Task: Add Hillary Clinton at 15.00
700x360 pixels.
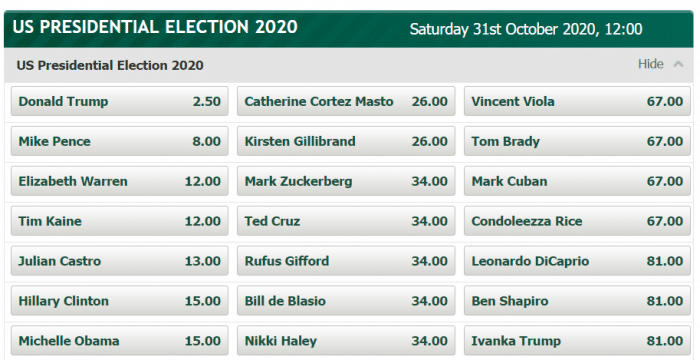Action: pyautogui.click(x=120, y=301)
